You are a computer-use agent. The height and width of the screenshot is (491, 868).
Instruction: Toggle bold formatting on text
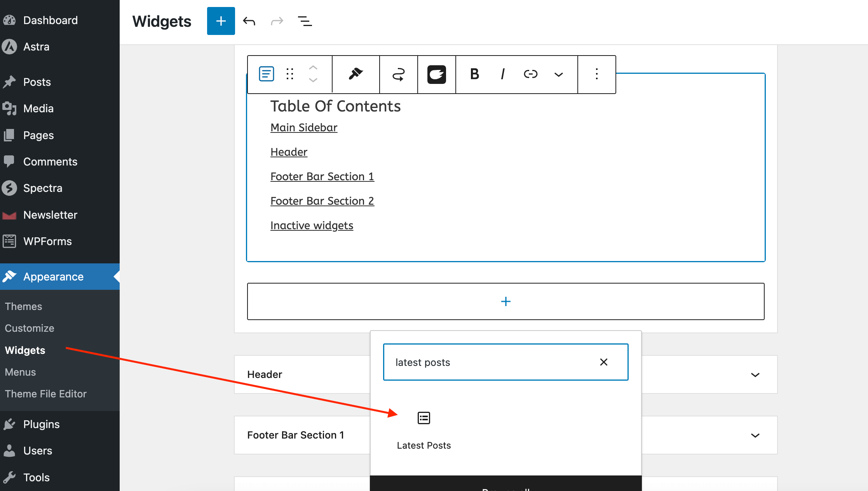pos(474,74)
